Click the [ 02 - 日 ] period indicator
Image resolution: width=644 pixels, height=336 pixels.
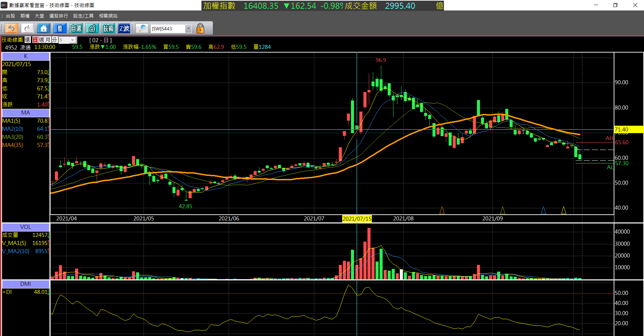(x=100, y=40)
